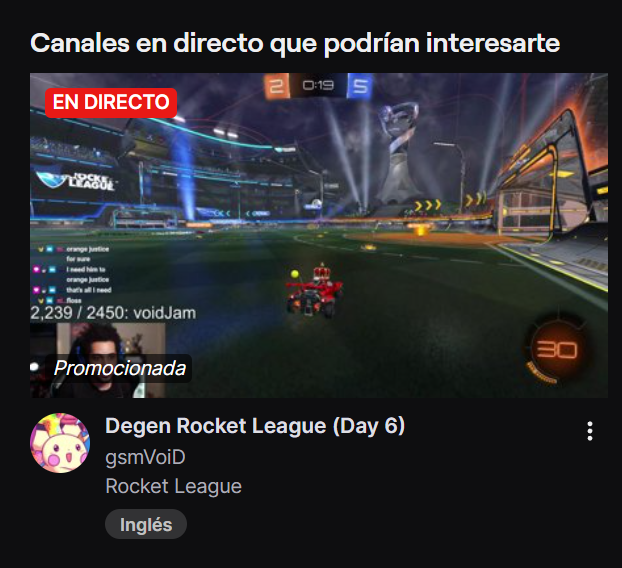Click the 2,239 / 2450: voidJam goal text

(113, 313)
